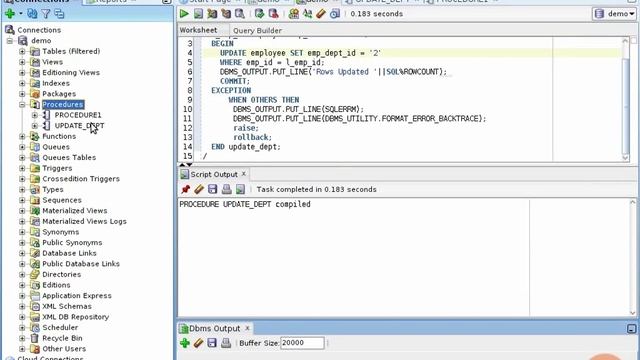This screenshot has width=640, height=360.
Task: Save the Dbms Output with the floppy icon
Action: click(x=212, y=343)
